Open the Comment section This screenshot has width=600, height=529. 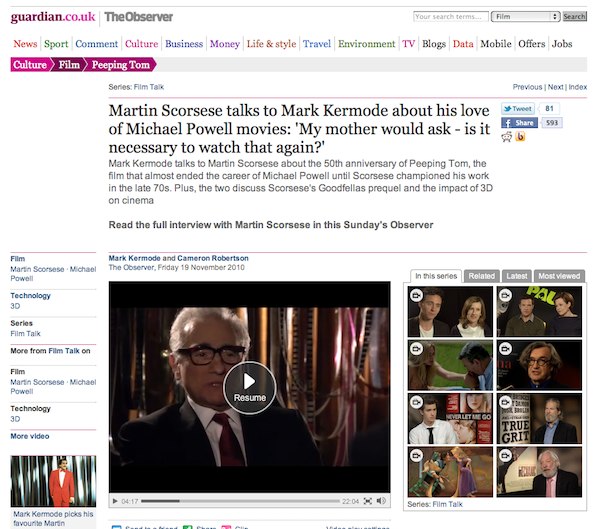click(96, 44)
